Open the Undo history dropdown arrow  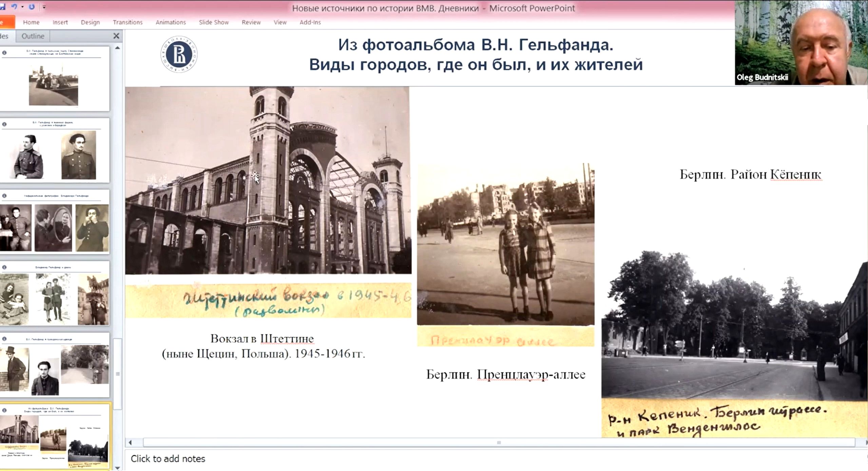(22, 7)
